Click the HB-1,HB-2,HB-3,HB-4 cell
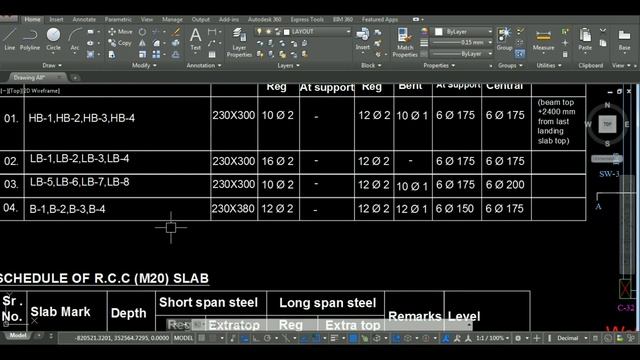 [117, 123]
